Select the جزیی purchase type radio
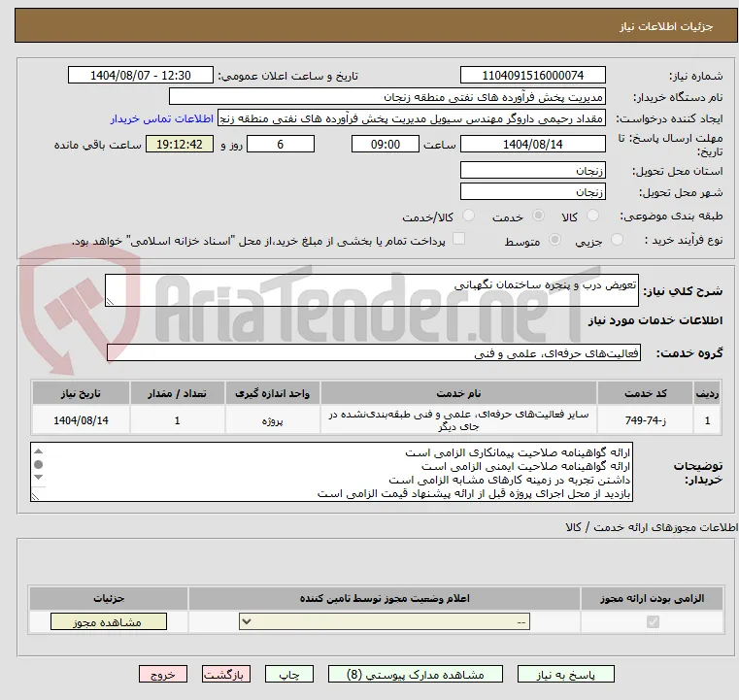Image resolution: width=739 pixels, height=700 pixels. [x=617, y=240]
